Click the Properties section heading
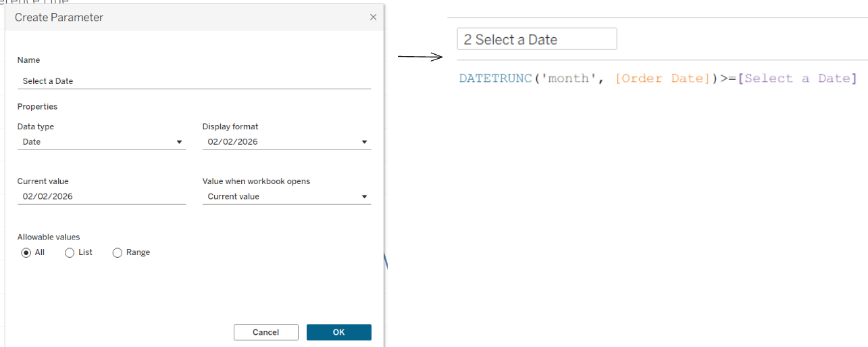 [x=37, y=107]
